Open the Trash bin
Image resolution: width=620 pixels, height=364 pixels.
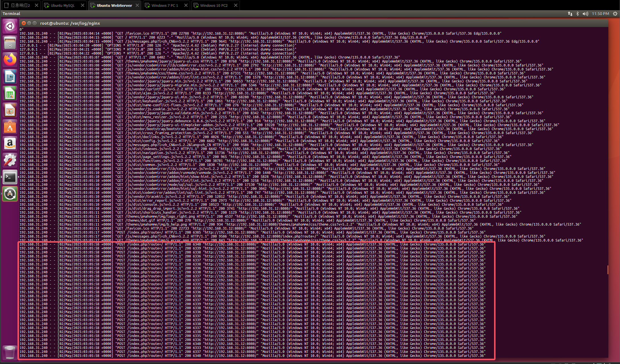(x=10, y=352)
